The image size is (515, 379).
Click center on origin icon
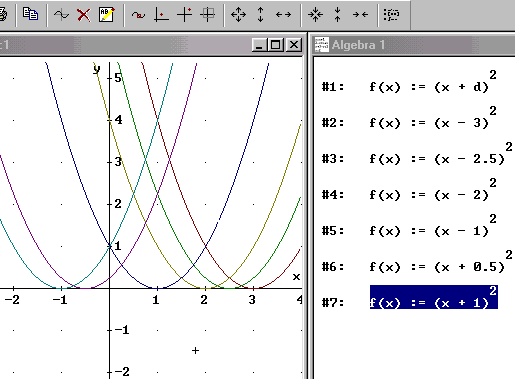pyautogui.click(x=184, y=15)
